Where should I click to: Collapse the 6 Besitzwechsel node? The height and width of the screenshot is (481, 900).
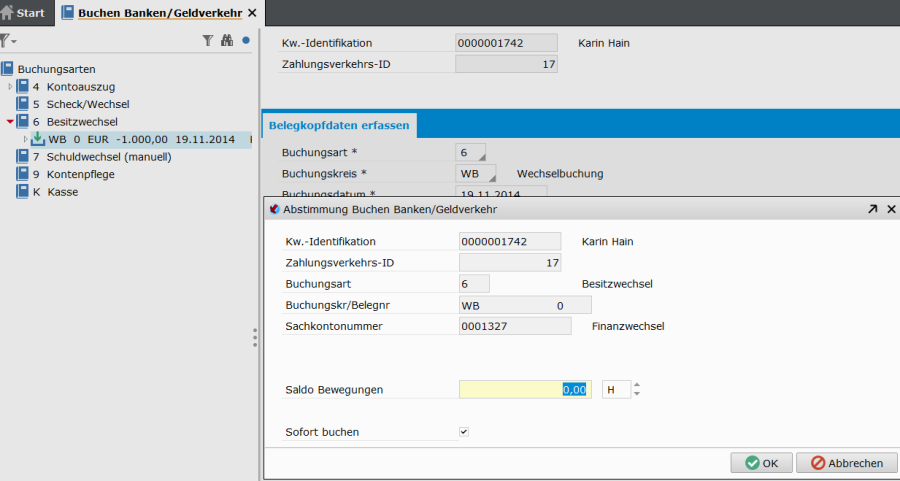click(x=10, y=122)
